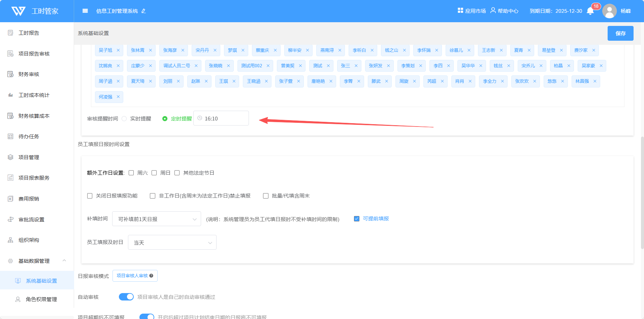644x319 pixels.
Task: Go to 角色权限管理 in the sidebar
Action: click(41, 299)
